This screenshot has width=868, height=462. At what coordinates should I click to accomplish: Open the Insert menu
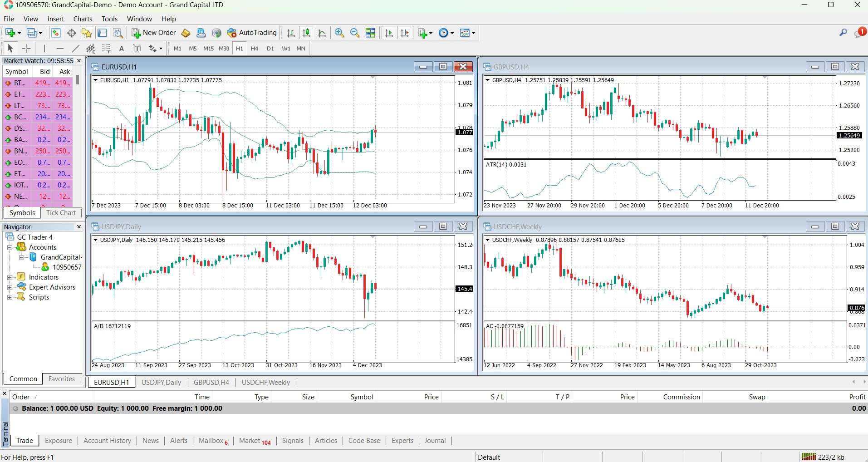(x=56, y=19)
